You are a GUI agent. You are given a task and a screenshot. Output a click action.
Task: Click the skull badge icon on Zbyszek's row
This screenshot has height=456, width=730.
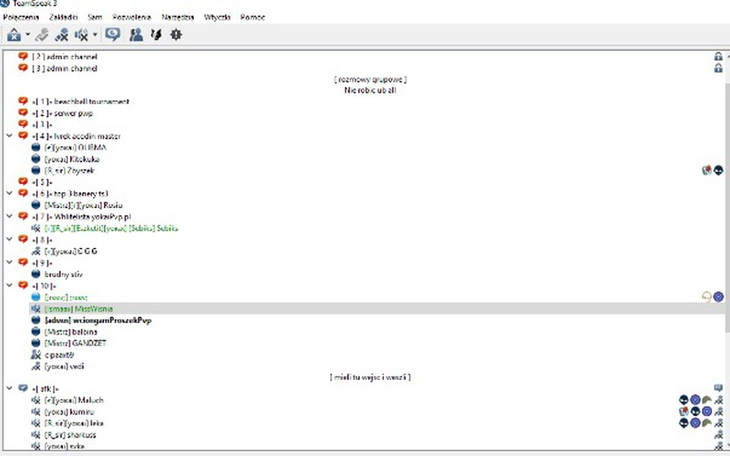pos(718,170)
